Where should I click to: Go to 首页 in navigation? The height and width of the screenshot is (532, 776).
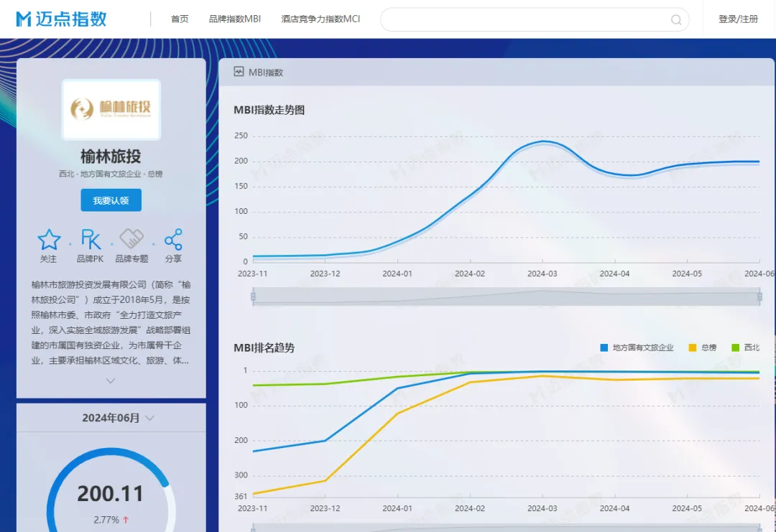point(180,19)
